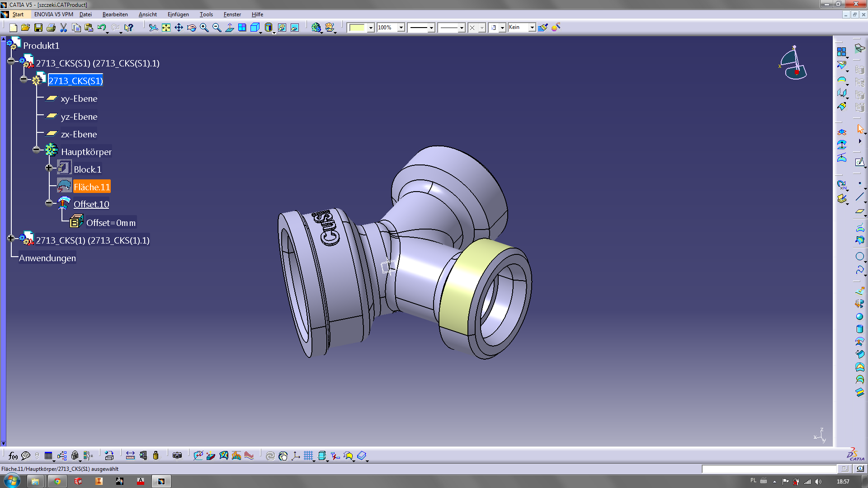This screenshot has width=868, height=488.
Task: Select the xy-Ebene plane in tree
Action: [x=79, y=99]
